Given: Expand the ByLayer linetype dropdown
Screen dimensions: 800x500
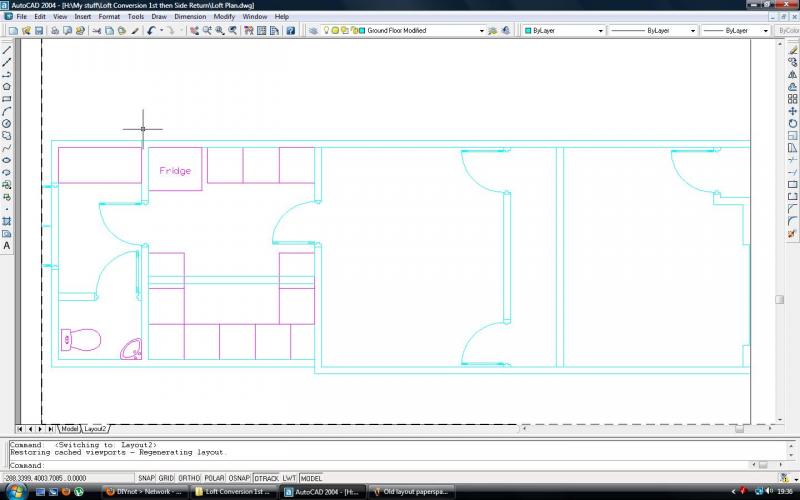Looking at the screenshot, I should [691, 31].
